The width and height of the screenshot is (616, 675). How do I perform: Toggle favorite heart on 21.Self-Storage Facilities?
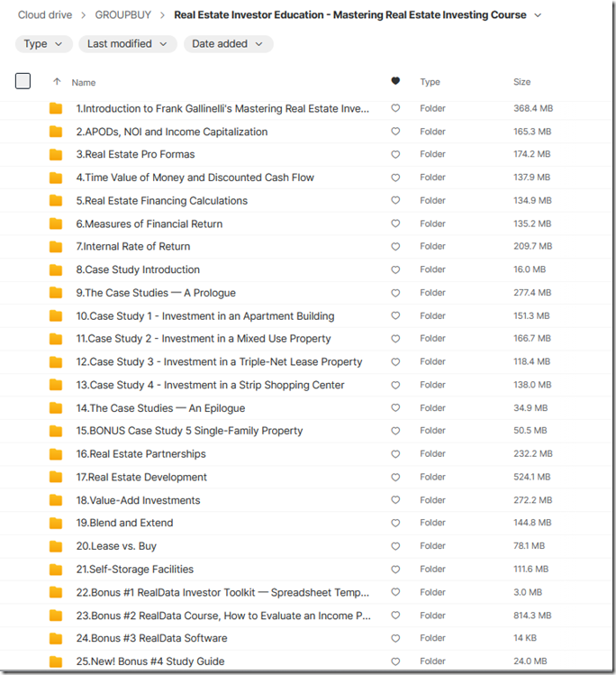(395, 569)
